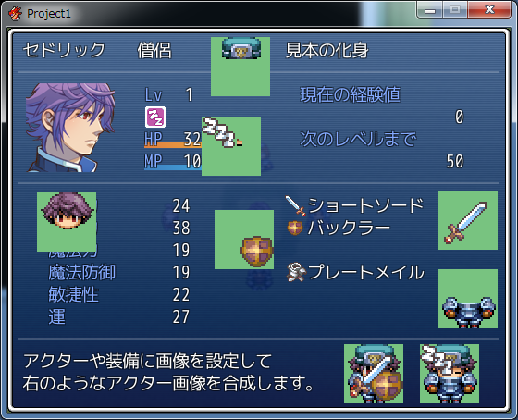Click the small buckler shield icon
Screen dimensions: 518x420
[295, 228]
